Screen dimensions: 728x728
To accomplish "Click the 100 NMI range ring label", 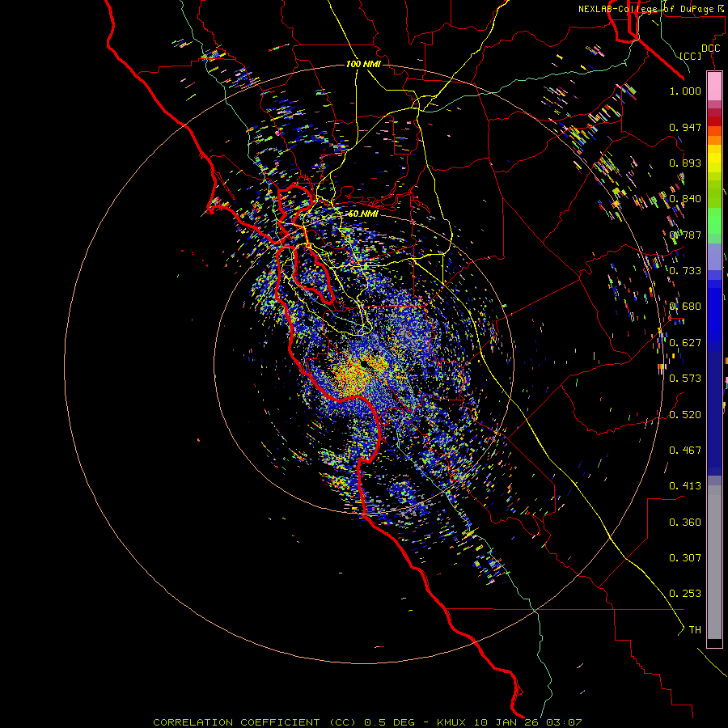I will coord(363,64).
